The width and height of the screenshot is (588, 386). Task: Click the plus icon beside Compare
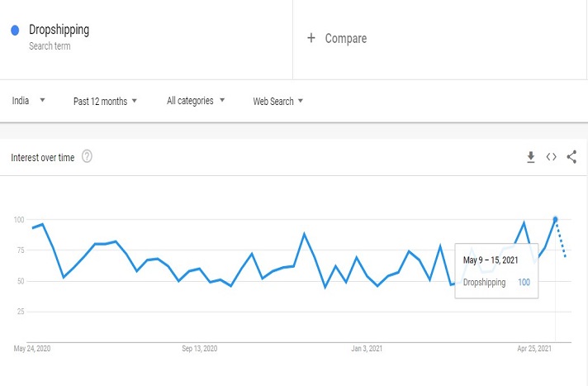point(311,38)
